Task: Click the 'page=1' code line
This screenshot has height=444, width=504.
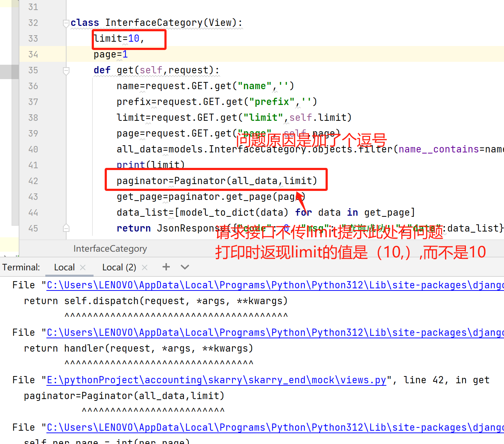Action: (x=111, y=54)
